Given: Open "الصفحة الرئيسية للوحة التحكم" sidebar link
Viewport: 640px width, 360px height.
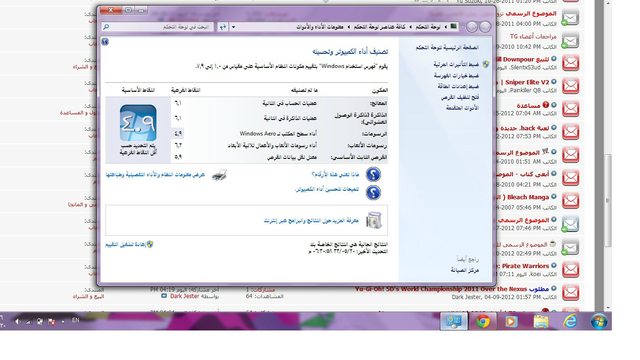Looking at the screenshot, I should (447, 48).
